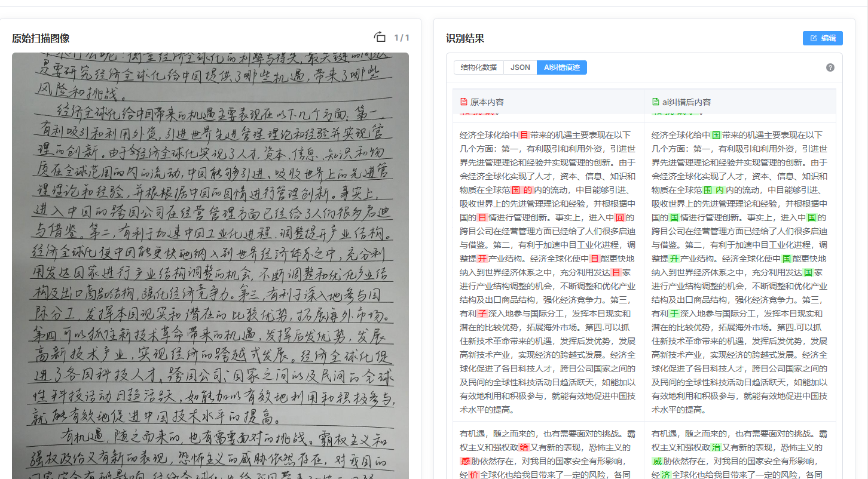Click the handwritten scan image preview
Image resolution: width=868 pixels, height=479 pixels.
coord(210,266)
